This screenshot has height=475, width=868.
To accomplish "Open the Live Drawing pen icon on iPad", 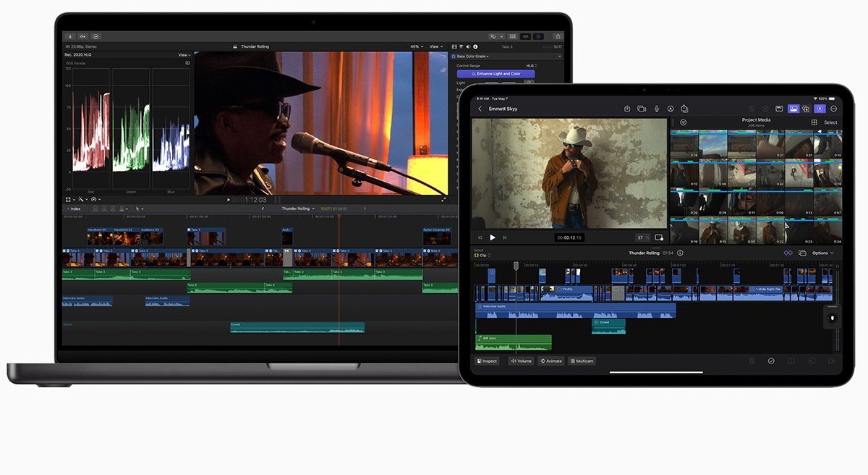I will pos(671,109).
